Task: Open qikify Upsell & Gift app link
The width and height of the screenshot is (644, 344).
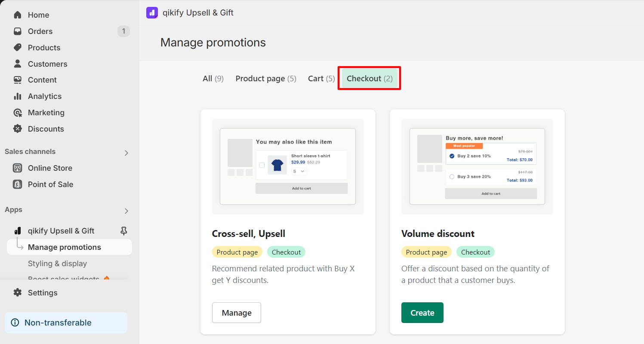Action: [x=61, y=231]
